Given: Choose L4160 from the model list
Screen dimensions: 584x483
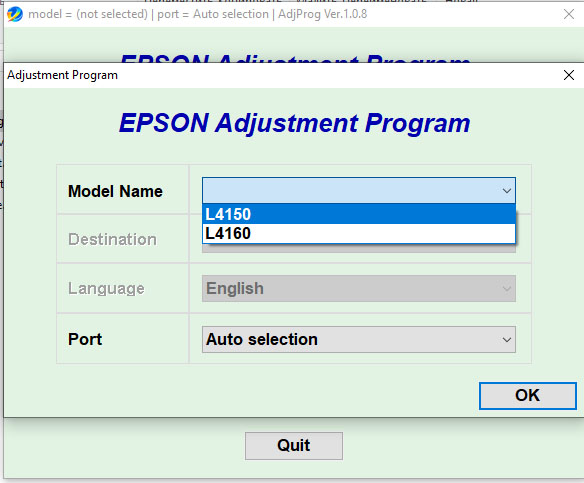Looking at the screenshot, I should coord(359,233).
